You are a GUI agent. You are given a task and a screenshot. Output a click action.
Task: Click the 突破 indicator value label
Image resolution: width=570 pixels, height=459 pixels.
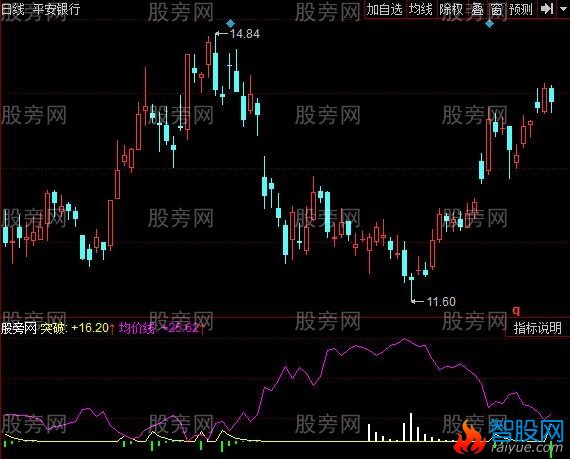(75, 328)
